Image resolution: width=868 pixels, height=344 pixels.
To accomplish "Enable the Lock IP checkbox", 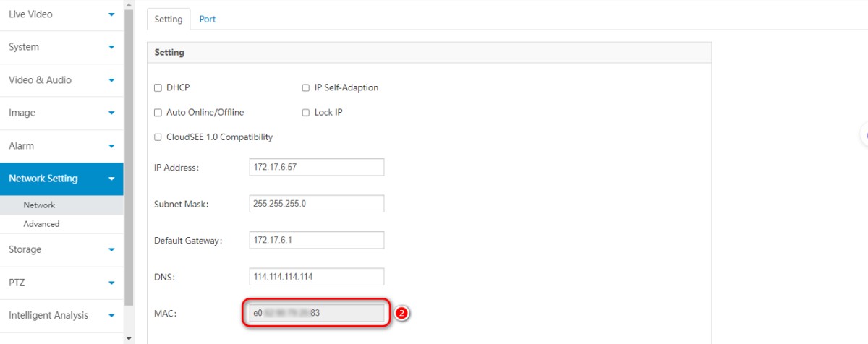I will tap(306, 113).
